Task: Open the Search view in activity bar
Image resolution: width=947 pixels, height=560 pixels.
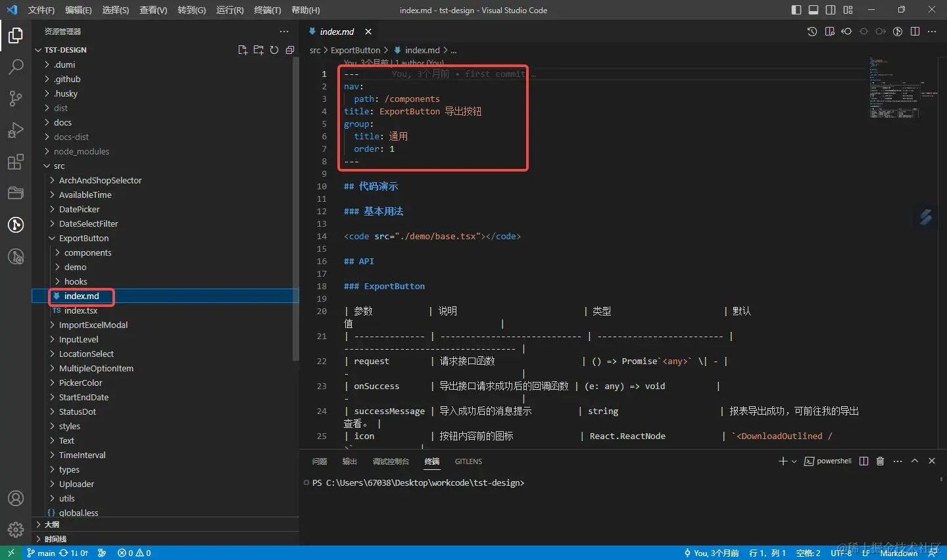Action: 16,66
